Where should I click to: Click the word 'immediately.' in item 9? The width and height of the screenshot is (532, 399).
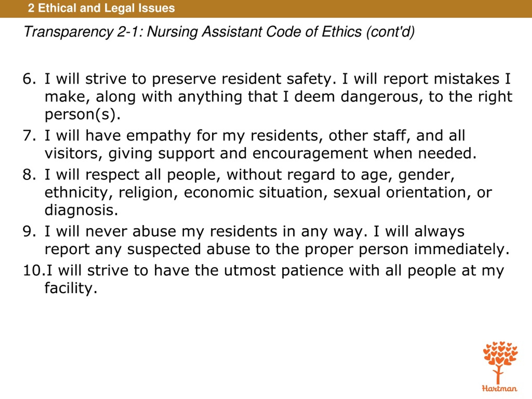(462, 249)
